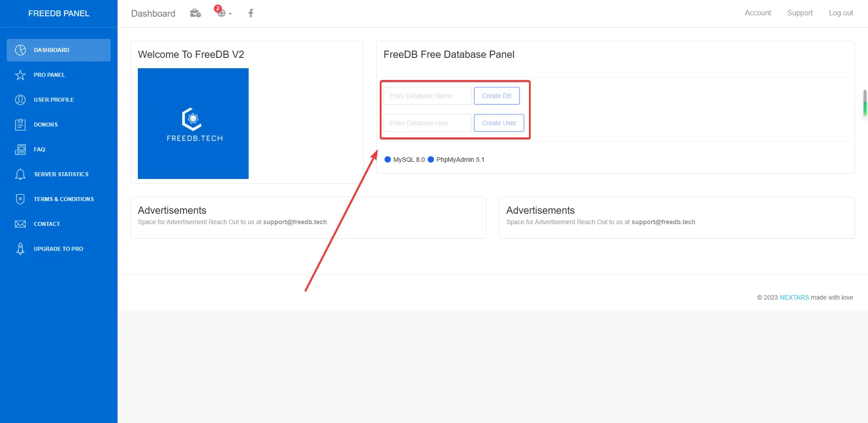Click Log out in header
This screenshot has height=423, width=868.
pyautogui.click(x=840, y=13)
